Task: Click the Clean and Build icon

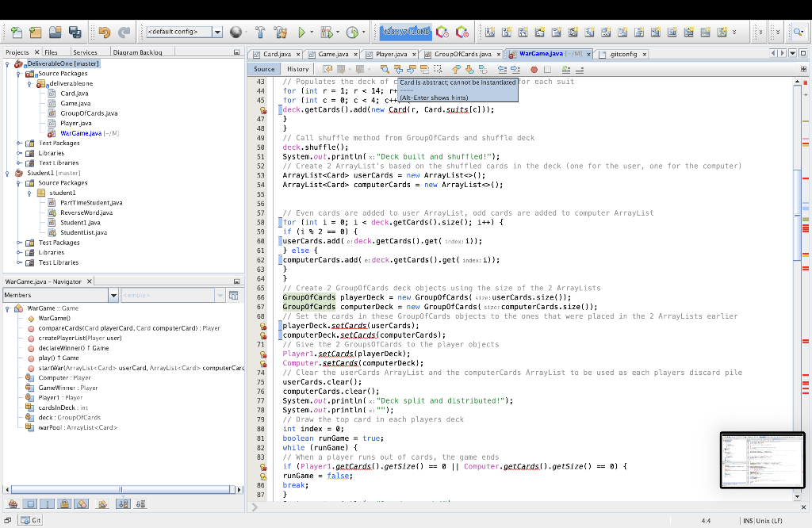Action: [x=279, y=33]
